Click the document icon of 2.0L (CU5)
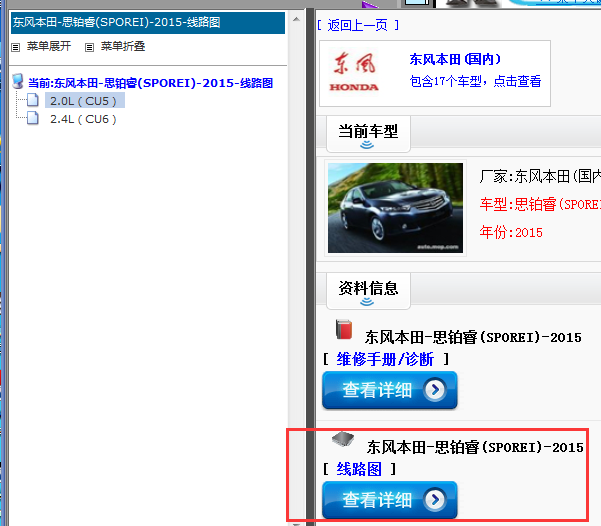Viewport: 601px width, 526px height. (33, 100)
